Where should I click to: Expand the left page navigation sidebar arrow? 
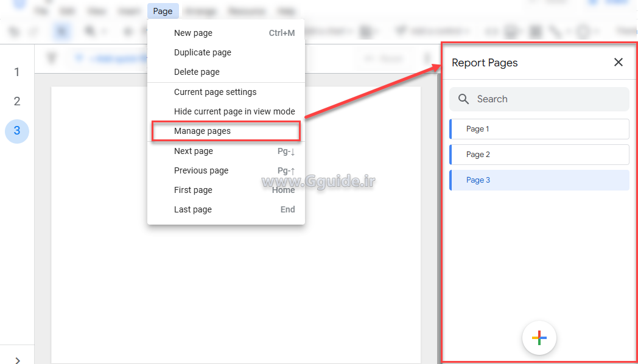point(17,360)
